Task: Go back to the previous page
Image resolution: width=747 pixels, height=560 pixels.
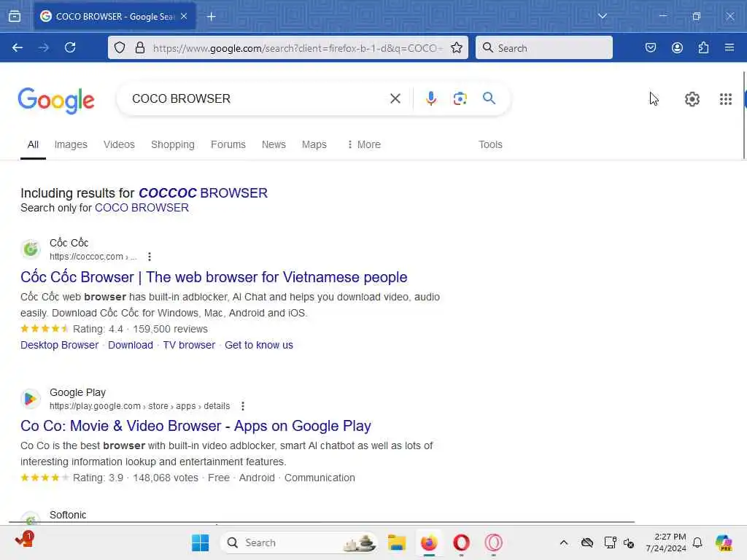Action: click(18, 47)
